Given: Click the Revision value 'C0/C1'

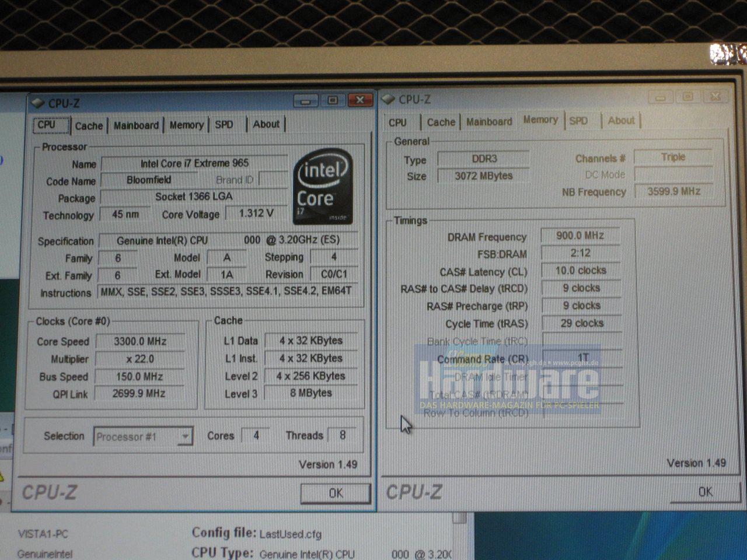Looking at the screenshot, I should [x=334, y=274].
